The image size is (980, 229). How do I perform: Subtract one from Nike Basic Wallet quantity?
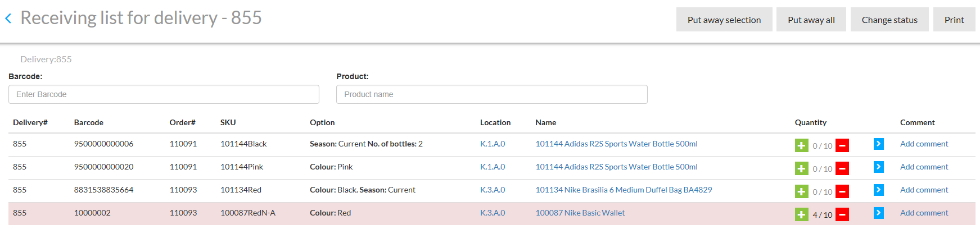(x=842, y=215)
